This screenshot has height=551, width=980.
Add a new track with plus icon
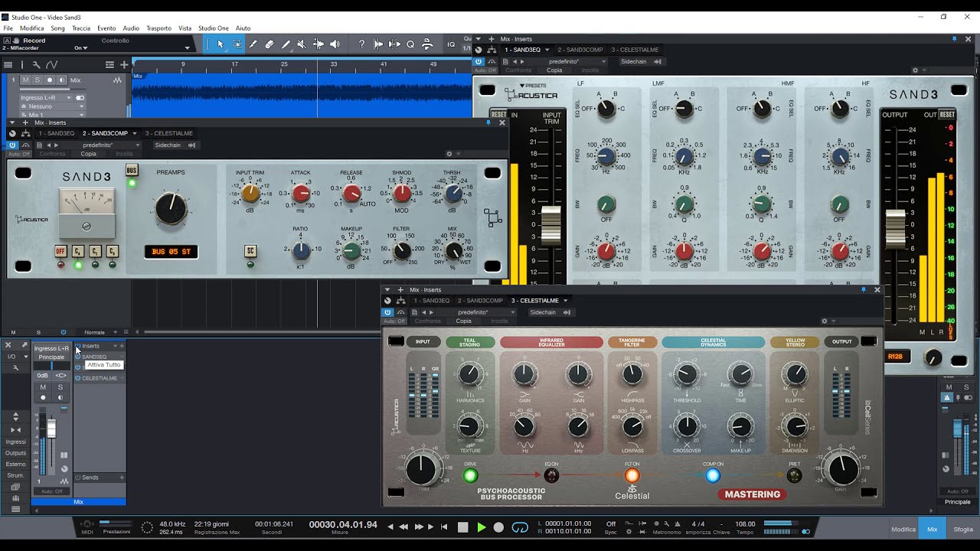(x=123, y=65)
